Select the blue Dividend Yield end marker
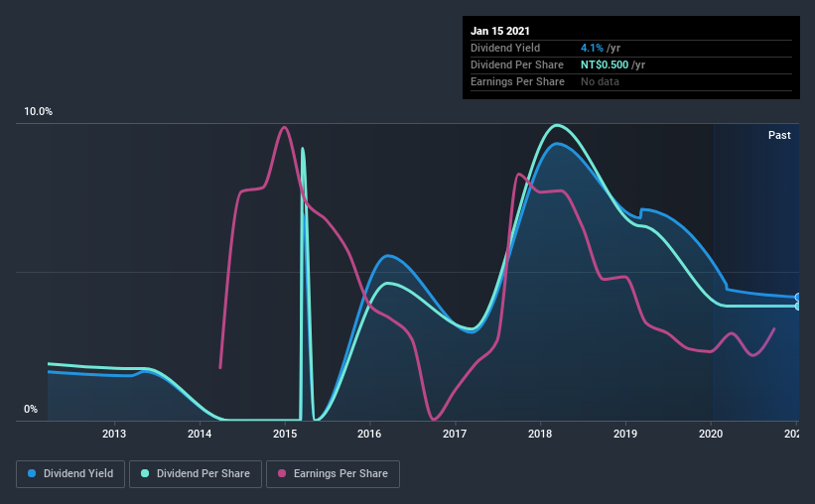Image resolution: width=815 pixels, height=504 pixels. (x=797, y=298)
